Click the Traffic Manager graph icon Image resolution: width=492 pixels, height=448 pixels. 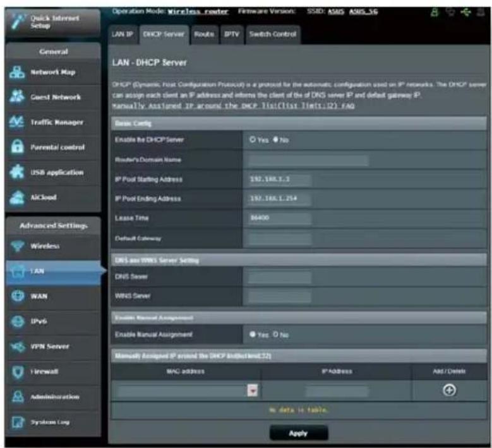pyautogui.click(x=16, y=122)
